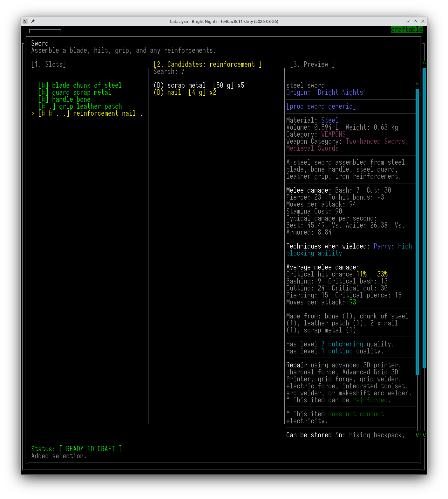Click the 'Stamina Cost: 90' line
The image size is (448, 499).
click(x=314, y=211)
